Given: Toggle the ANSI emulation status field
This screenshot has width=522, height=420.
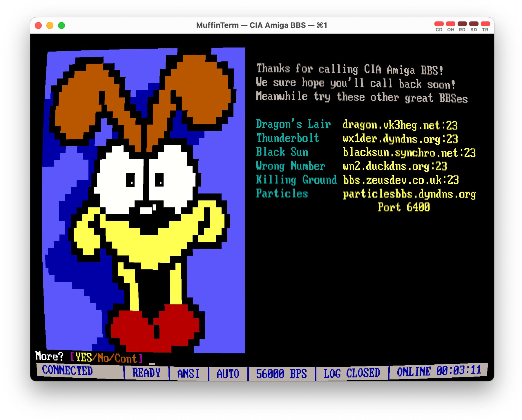Looking at the screenshot, I should pyautogui.click(x=188, y=373).
